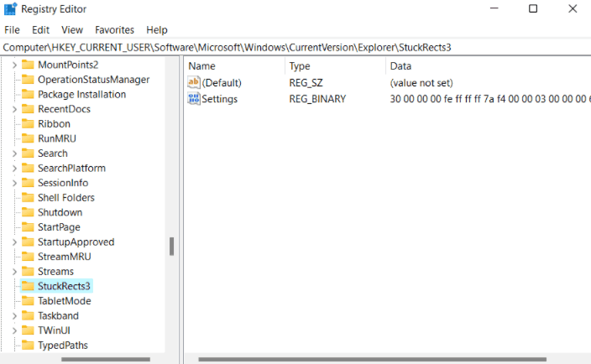Click the tree pane horizontal scrollbar thumb
591x364 pixels.
point(106,359)
